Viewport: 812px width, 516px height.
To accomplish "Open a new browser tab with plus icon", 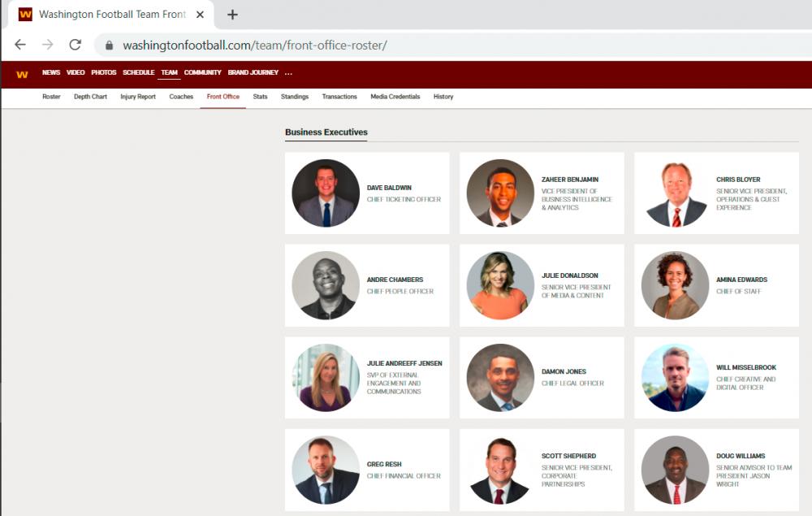I will point(233,15).
